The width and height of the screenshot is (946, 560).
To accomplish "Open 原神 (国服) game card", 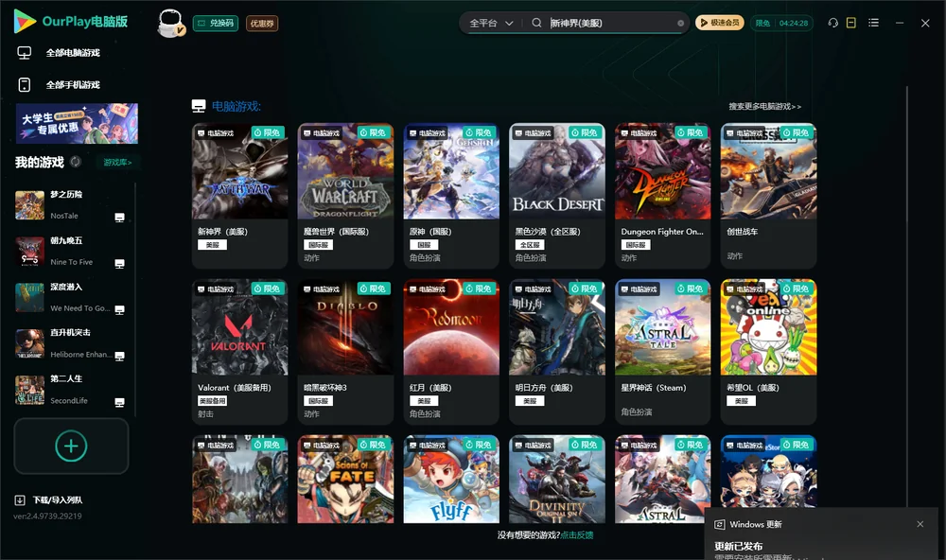I will (451, 196).
